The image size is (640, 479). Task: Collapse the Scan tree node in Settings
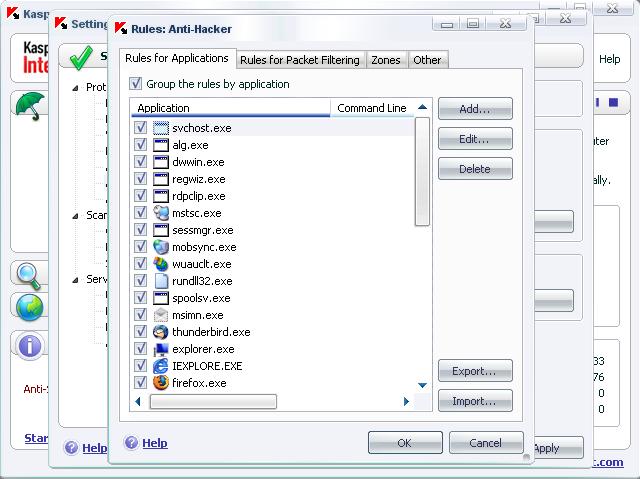tap(76, 216)
